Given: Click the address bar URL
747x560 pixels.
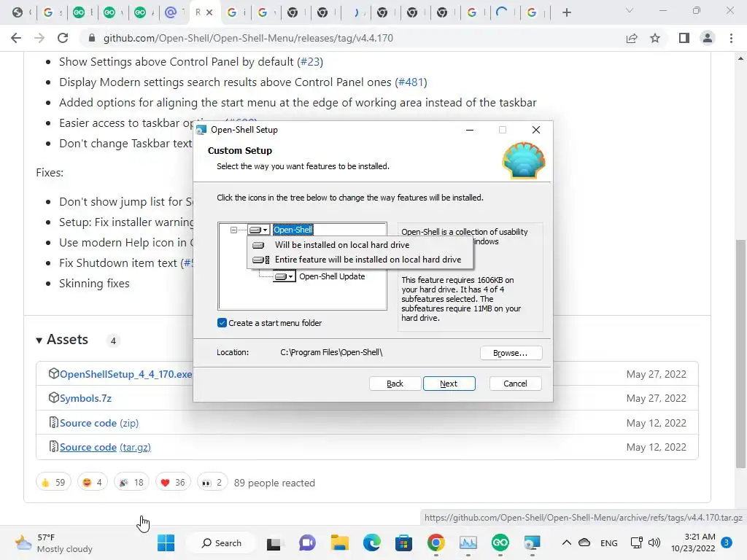Looking at the screenshot, I should tap(248, 38).
